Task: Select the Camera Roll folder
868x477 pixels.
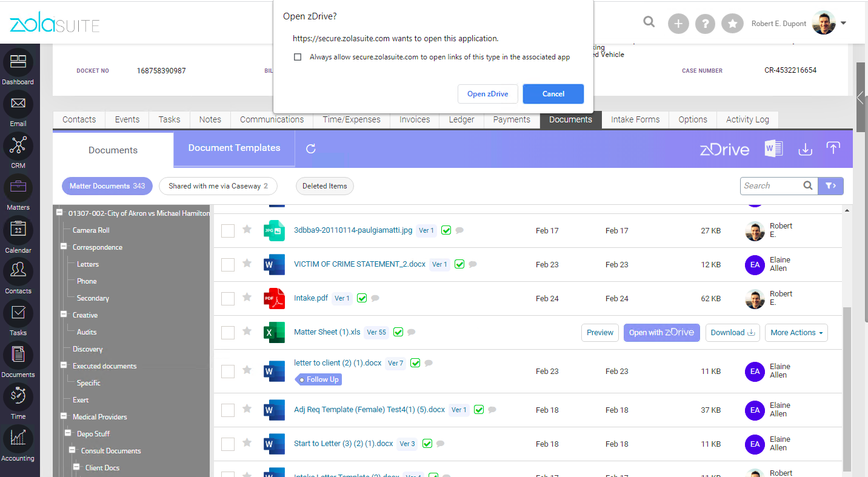Action: [x=91, y=230]
